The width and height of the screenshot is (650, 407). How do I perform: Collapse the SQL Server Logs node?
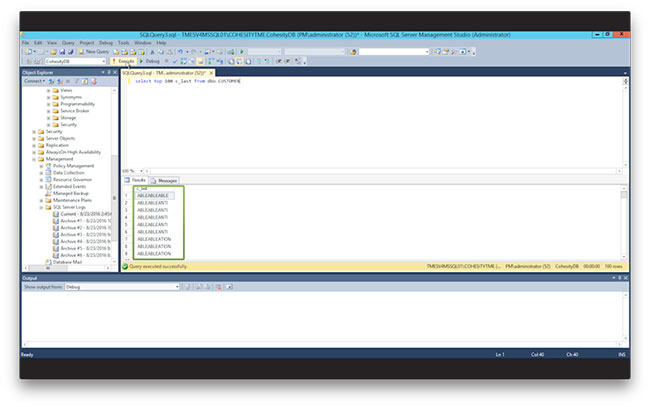pos(41,207)
